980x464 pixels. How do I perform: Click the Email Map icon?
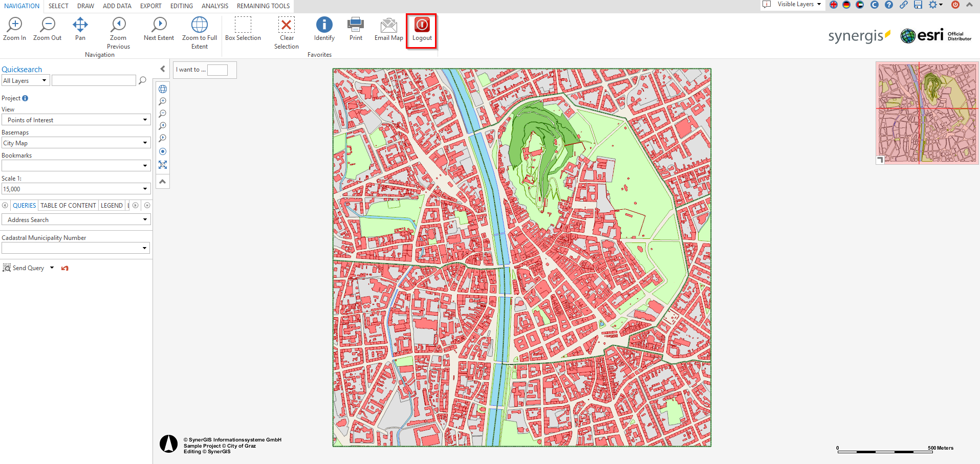(x=389, y=29)
